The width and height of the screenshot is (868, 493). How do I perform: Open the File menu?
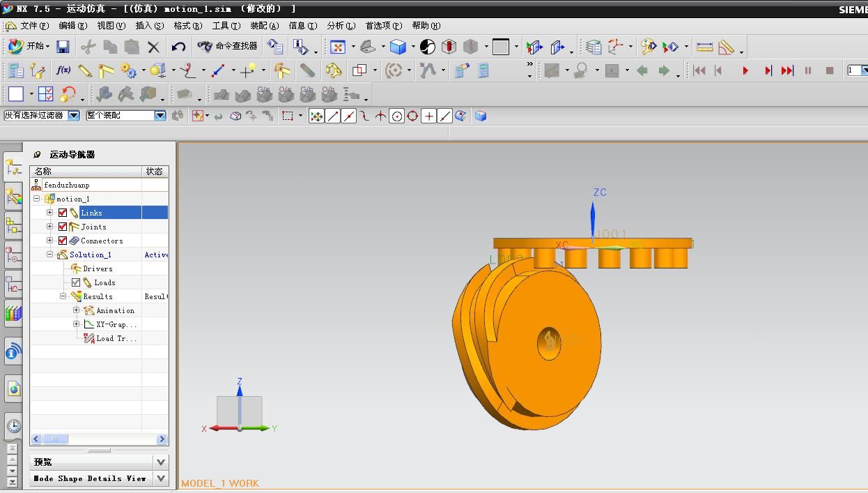(x=34, y=26)
